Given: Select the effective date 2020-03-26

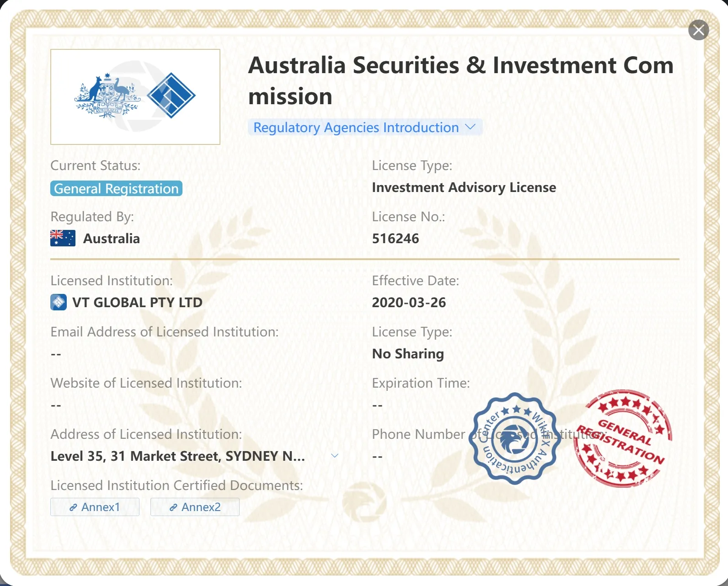Looking at the screenshot, I should pyautogui.click(x=409, y=303).
